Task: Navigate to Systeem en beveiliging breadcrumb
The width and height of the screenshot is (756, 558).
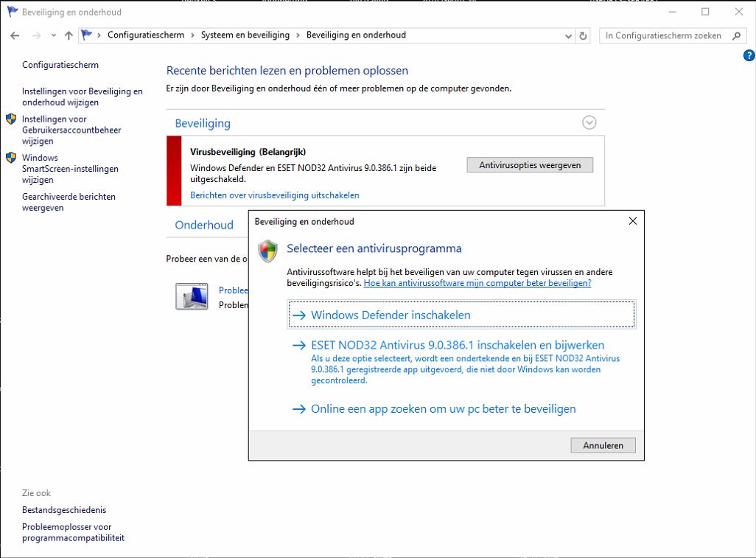Action: (x=245, y=35)
